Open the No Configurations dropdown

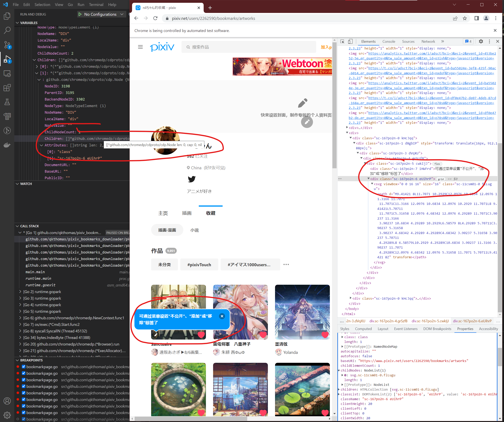click(101, 14)
